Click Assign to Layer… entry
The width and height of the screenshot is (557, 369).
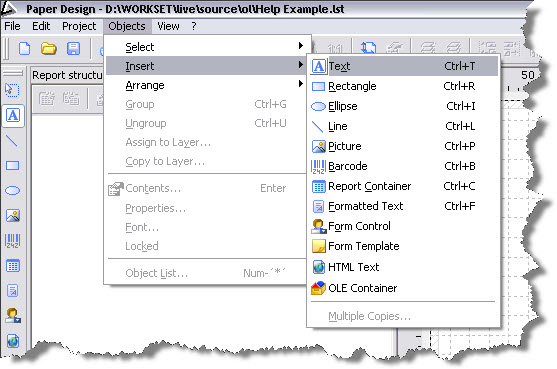click(x=207, y=142)
